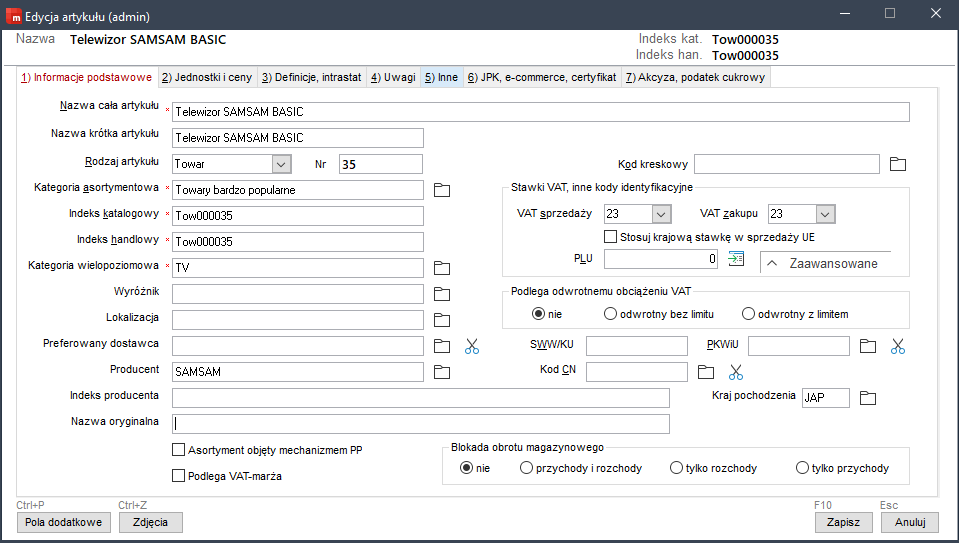Choose 'tylko przychody' blockade option
Image resolution: width=959 pixels, height=544 pixels.
pos(802,468)
